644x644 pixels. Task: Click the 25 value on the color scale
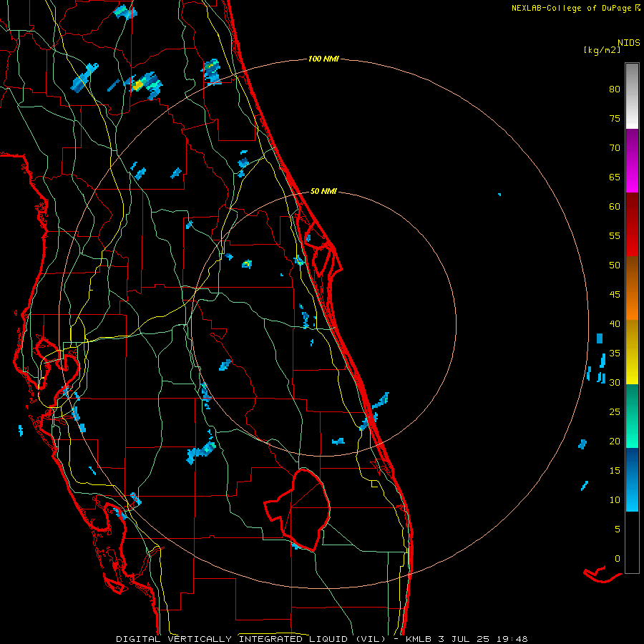(x=615, y=412)
